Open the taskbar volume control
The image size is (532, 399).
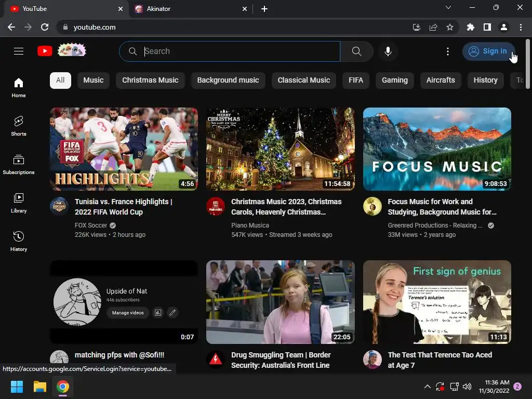467,387
